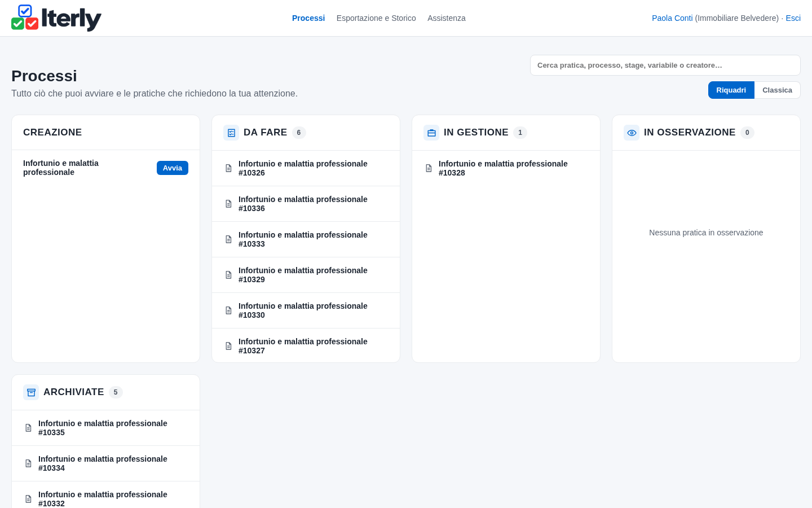Focus the Cerca pratica search field

click(x=665, y=65)
